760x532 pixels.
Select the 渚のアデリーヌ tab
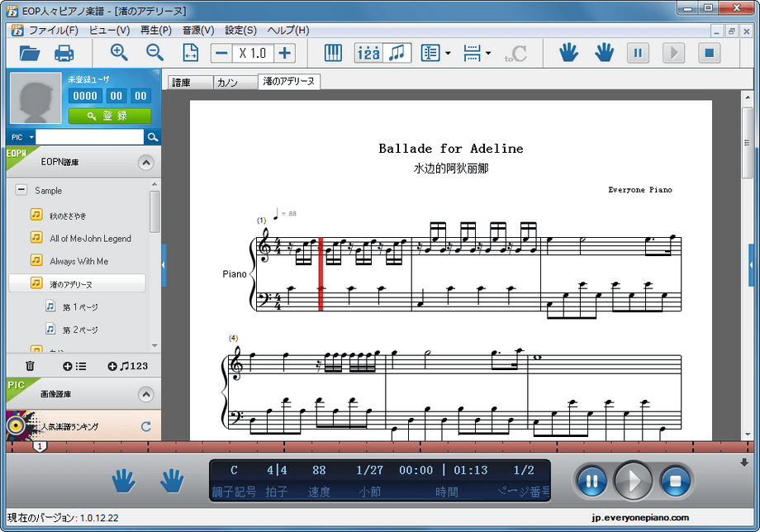[x=289, y=82]
